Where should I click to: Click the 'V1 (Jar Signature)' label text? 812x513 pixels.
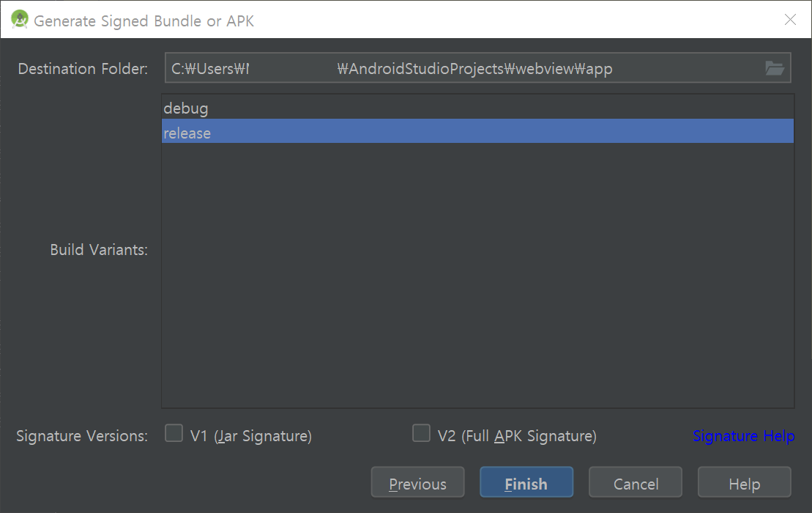tap(251, 436)
